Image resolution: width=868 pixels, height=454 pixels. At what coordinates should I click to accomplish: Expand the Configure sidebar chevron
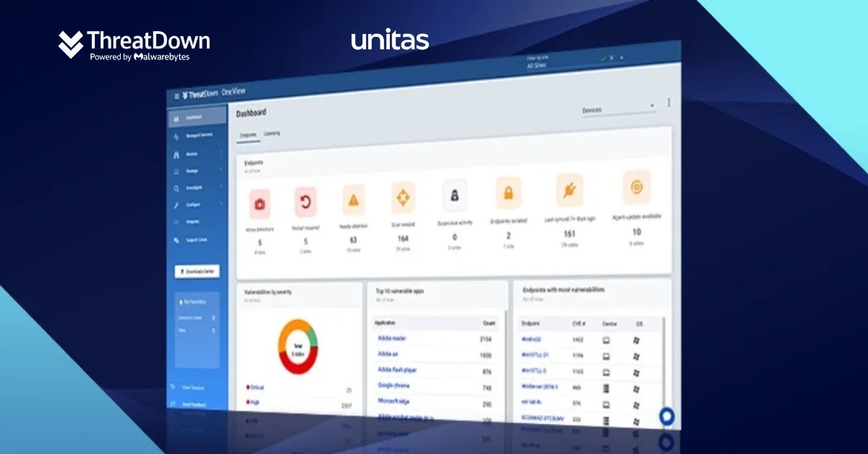pos(221,205)
